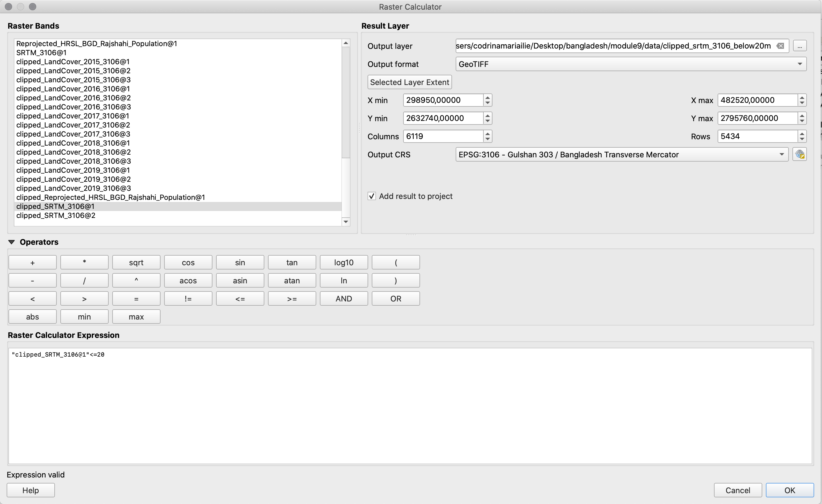Expand the Operators section
The width and height of the screenshot is (822, 504).
tap(13, 242)
